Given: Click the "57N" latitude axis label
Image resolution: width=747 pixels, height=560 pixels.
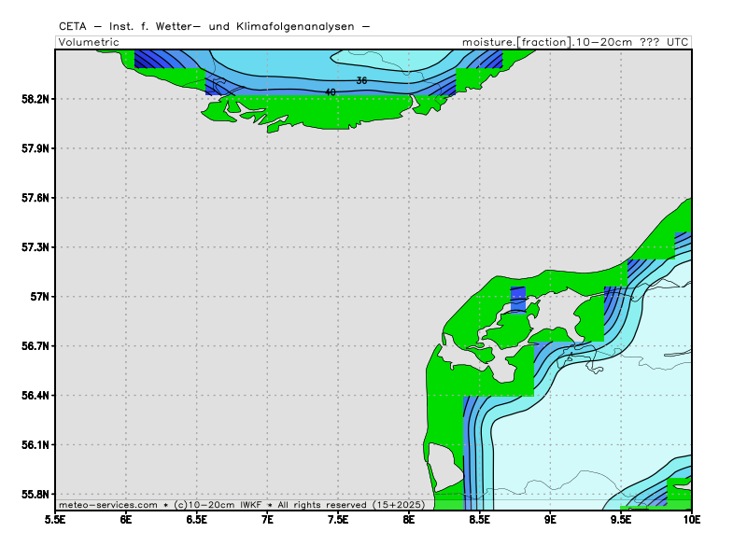Looking at the screenshot, I should coord(40,297).
